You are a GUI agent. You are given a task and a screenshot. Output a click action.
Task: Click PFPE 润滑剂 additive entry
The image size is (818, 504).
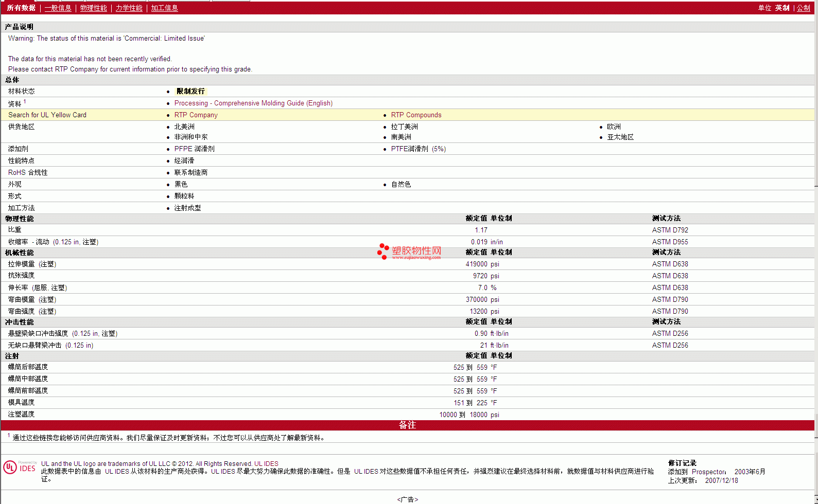point(194,149)
